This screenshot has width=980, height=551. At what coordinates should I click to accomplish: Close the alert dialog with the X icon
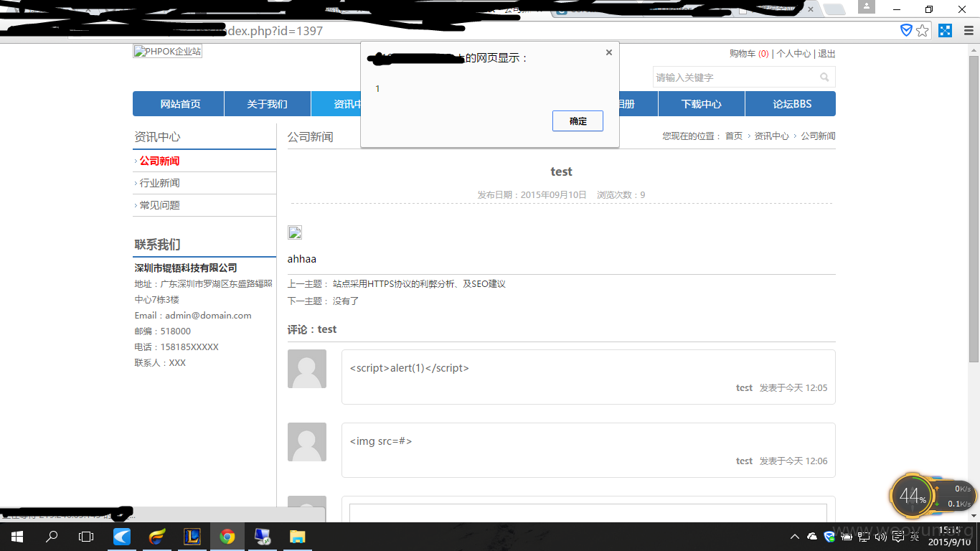(608, 52)
